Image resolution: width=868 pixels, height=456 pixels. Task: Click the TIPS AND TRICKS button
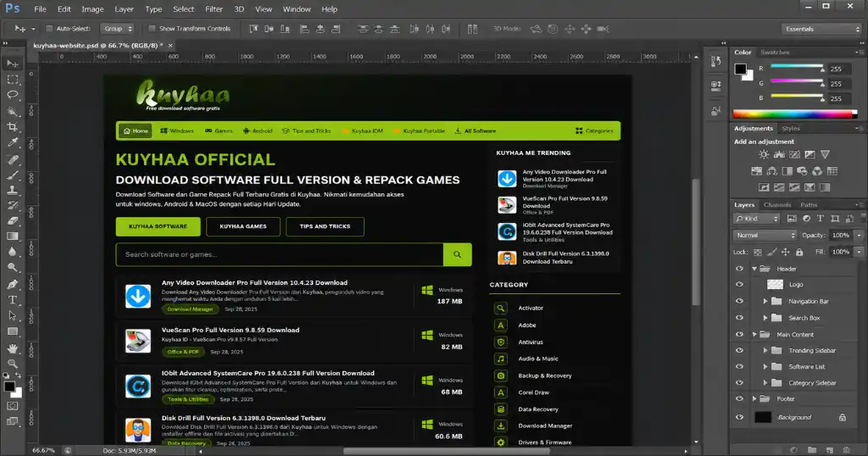[325, 227]
